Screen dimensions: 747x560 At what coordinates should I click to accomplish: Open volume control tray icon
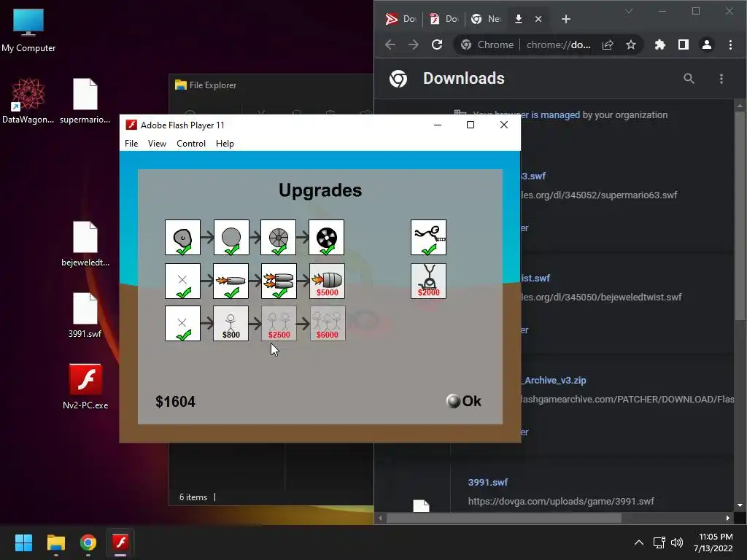coord(676,542)
